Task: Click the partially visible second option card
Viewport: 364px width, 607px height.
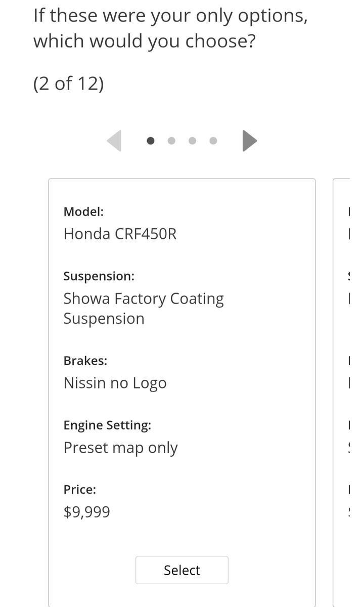Action: pos(348,354)
